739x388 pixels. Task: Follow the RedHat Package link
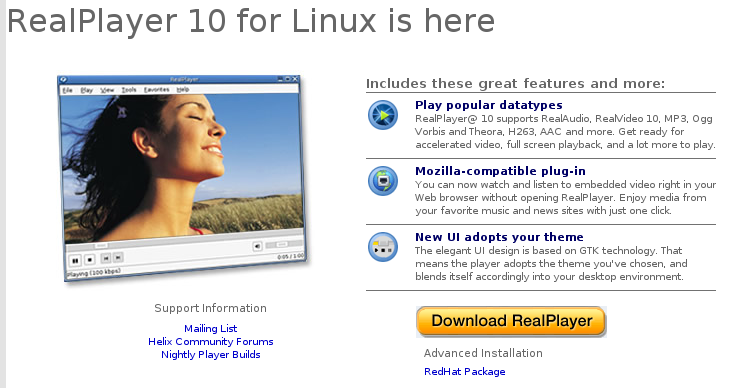[465, 371]
